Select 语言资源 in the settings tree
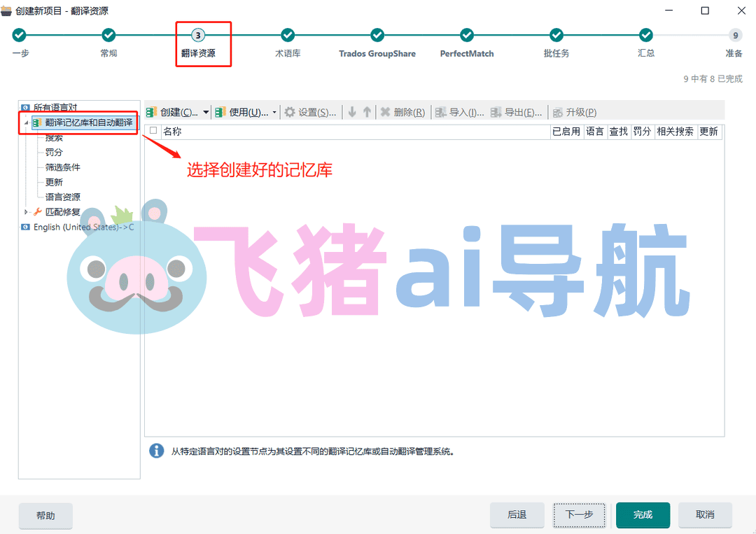The width and height of the screenshot is (756, 534). (63, 197)
